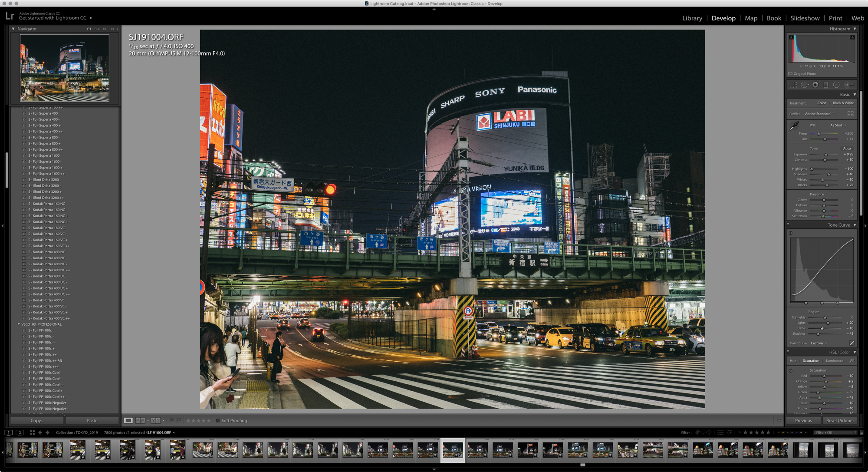The height and width of the screenshot is (472, 868).
Task: Collapse the VSCO_03_PROFESSIONAL preset folder
Action: [19, 324]
